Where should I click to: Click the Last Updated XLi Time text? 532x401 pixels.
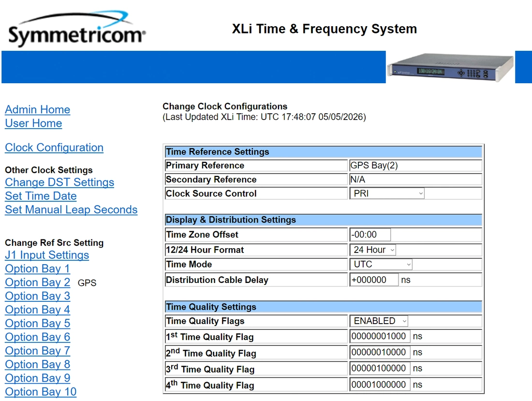(x=264, y=117)
